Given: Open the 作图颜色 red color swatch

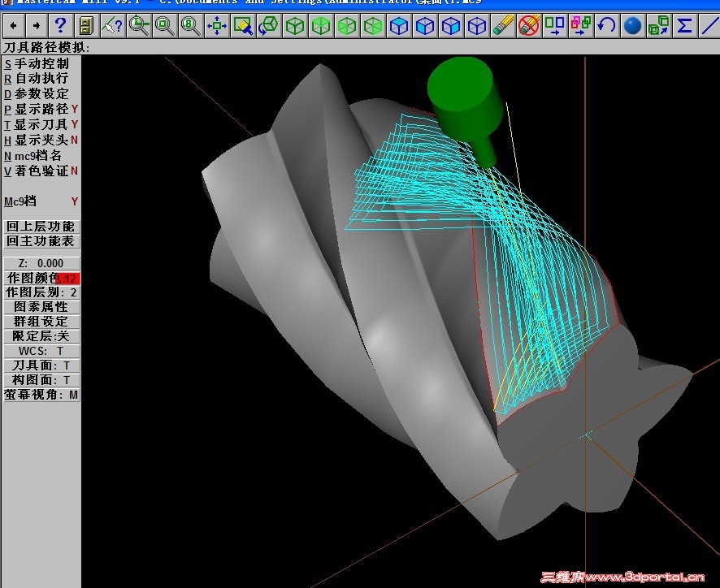Looking at the screenshot, I should pyautogui.click(x=67, y=279).
